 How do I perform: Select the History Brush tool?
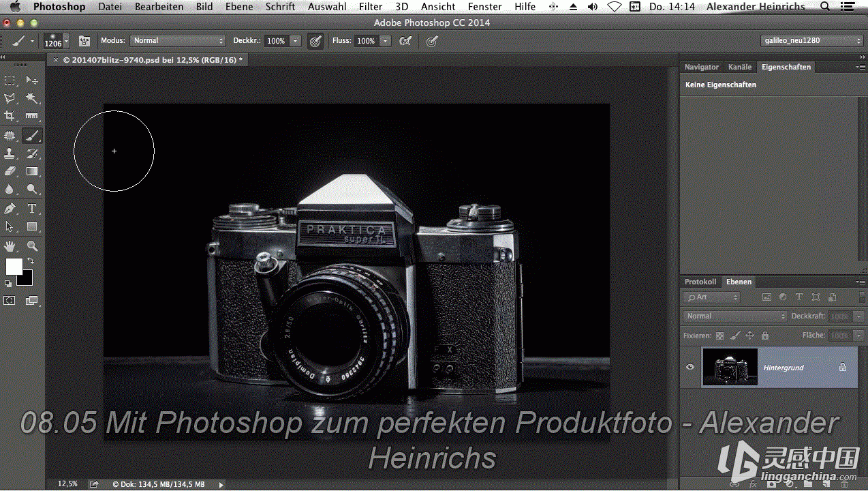[x=32, y=153]
